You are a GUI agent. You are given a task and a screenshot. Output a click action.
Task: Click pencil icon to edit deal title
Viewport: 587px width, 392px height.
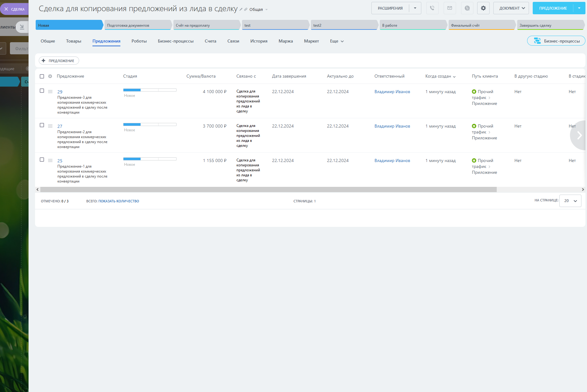(x=241, y=10)
